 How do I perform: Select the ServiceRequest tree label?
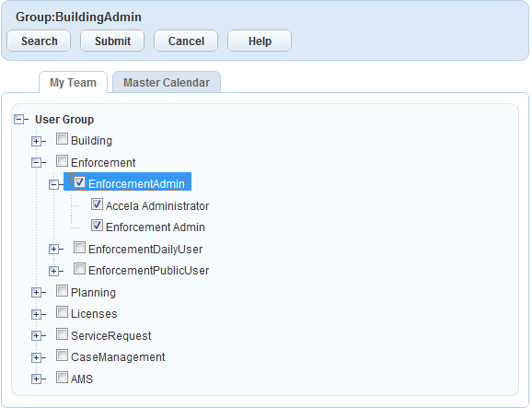[111, 335]
